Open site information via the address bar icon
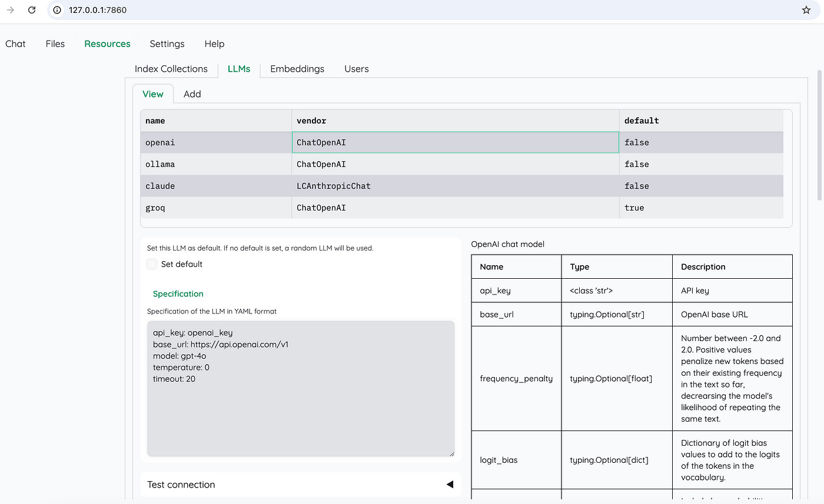 [x=56, y=9]
